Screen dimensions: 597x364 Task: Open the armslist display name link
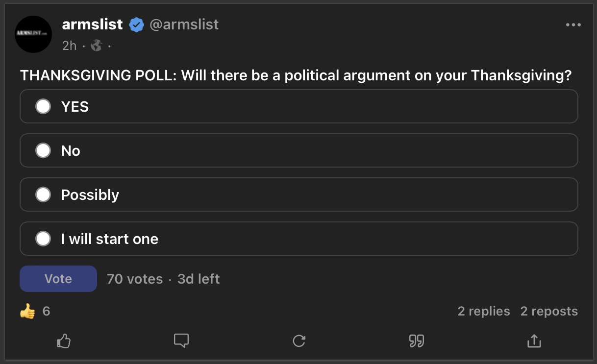(92, 24)
